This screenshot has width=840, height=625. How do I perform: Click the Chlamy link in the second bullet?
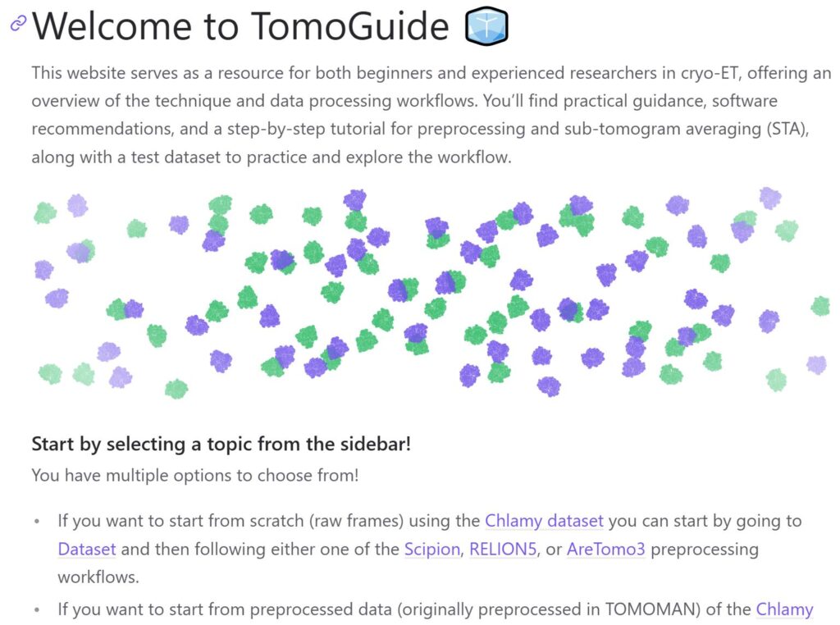click(x=784, y=609)
